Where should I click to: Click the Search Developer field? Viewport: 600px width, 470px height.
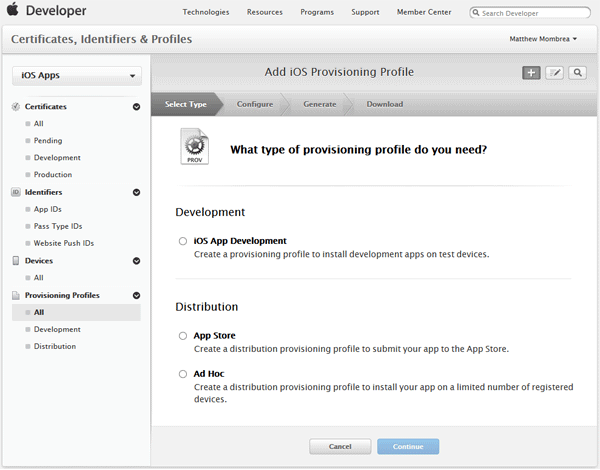(530, 13)
